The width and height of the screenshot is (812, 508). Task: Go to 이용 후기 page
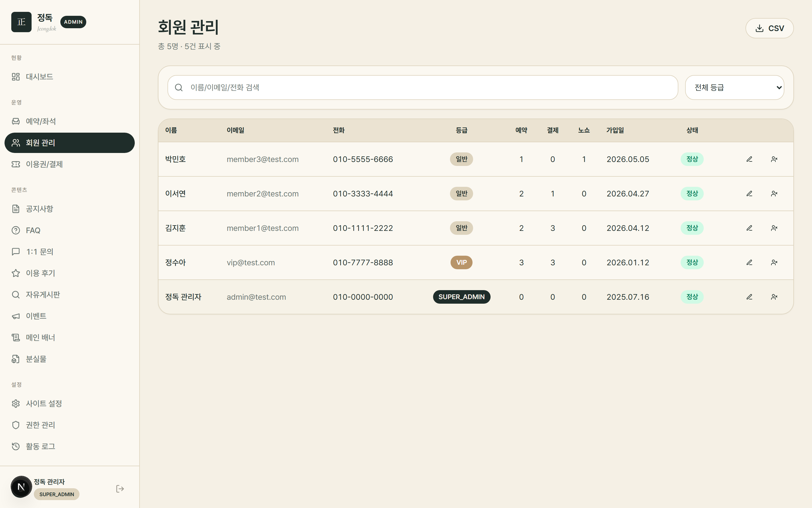coord(69,273)
